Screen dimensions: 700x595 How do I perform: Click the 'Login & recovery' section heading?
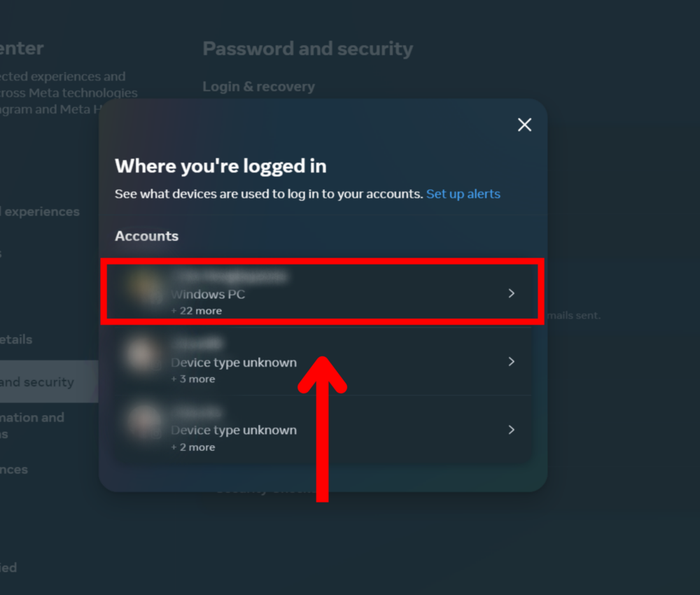coord(258,86)
